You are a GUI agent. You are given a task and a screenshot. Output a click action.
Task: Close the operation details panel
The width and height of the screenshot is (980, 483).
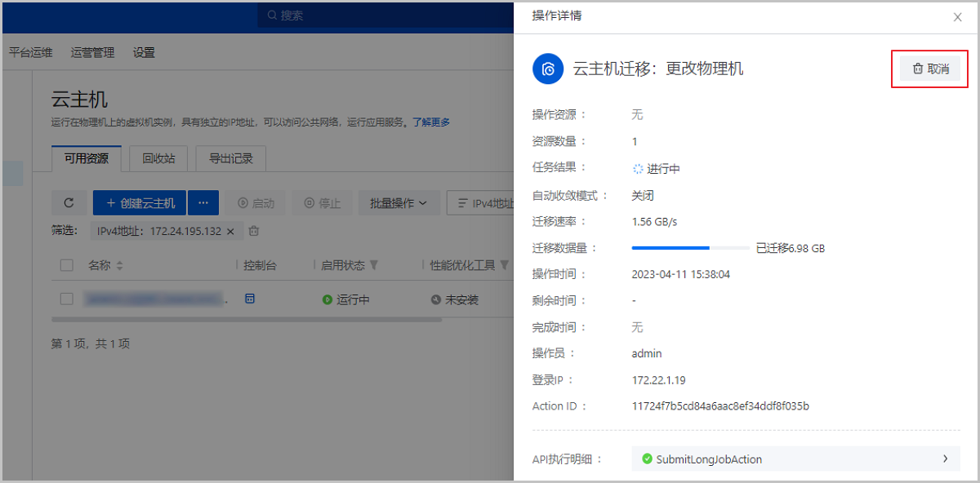[957, 17]
